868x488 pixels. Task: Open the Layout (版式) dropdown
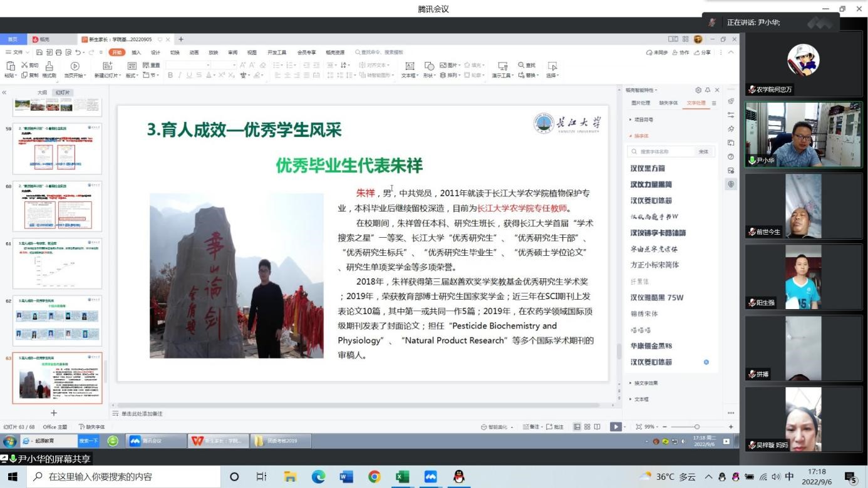[132, 75]
